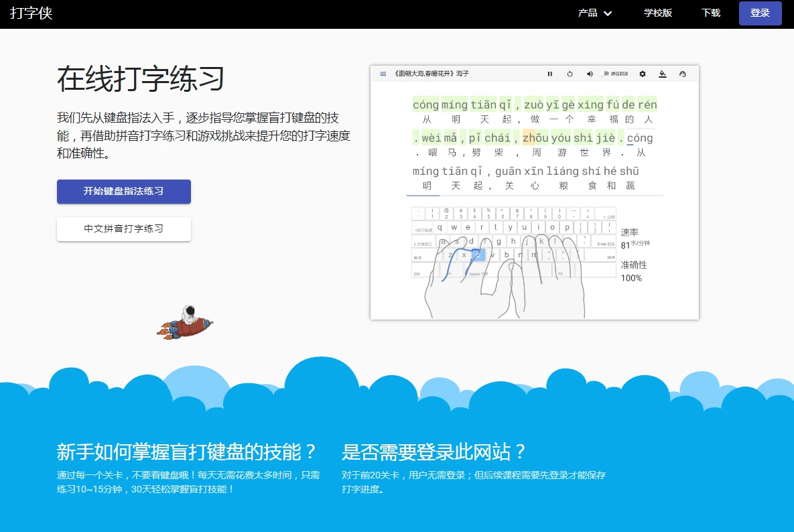Click the restart circular arrow icon
This screenshot has width=794, height=532.
pyautogui.click(x=570, y=74)
